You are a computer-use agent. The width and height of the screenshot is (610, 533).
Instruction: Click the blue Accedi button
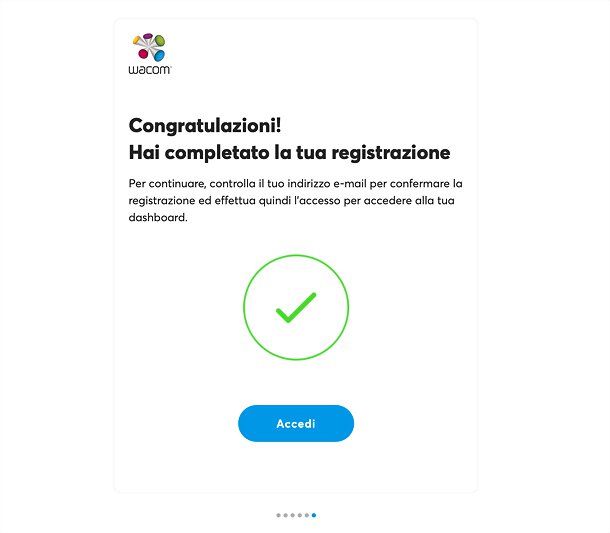(x=296, y=423)
